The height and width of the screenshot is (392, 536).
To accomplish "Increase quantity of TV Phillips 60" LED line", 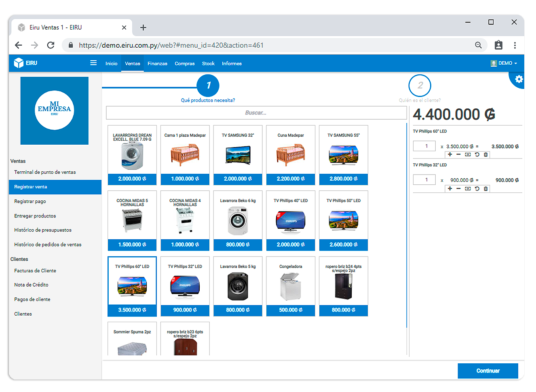I will (450, 154).
